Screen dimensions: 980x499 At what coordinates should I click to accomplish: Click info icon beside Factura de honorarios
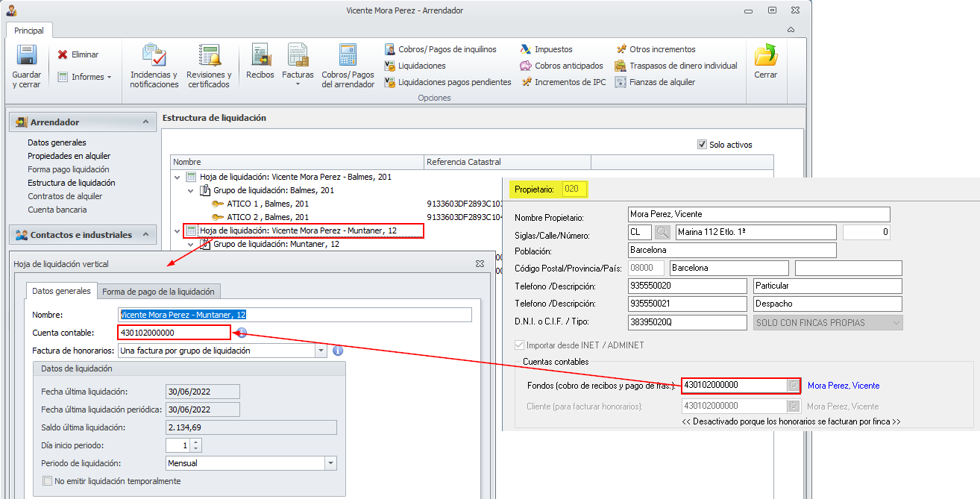point(337,351)
